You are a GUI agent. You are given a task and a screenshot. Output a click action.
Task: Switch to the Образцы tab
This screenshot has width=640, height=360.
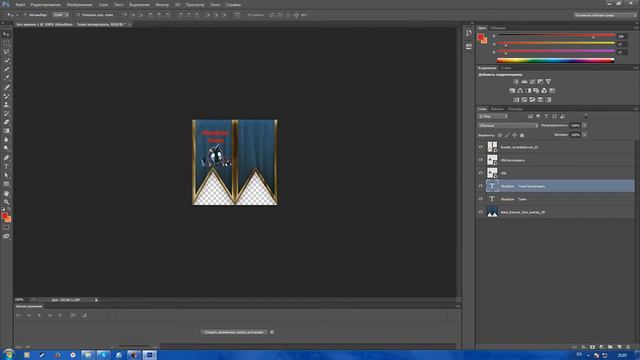pyautogui.click(x=499, y=28)
